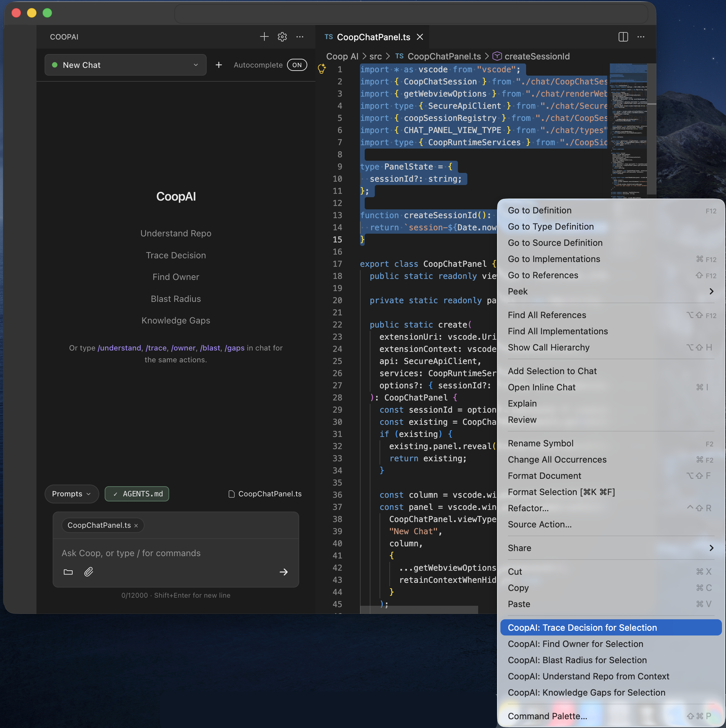Click the split editor icon
This screenshot has width=726, height=728.
(x=623, y=36)
